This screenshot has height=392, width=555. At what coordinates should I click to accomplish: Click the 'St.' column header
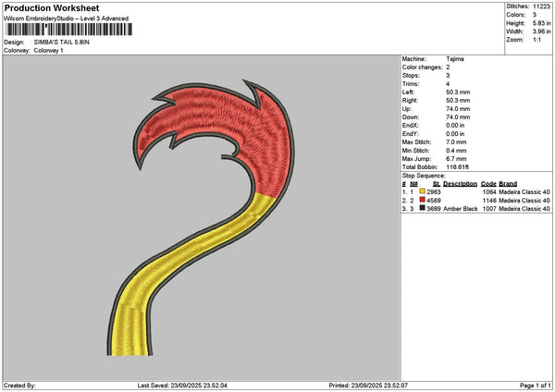tap(437, 184)
